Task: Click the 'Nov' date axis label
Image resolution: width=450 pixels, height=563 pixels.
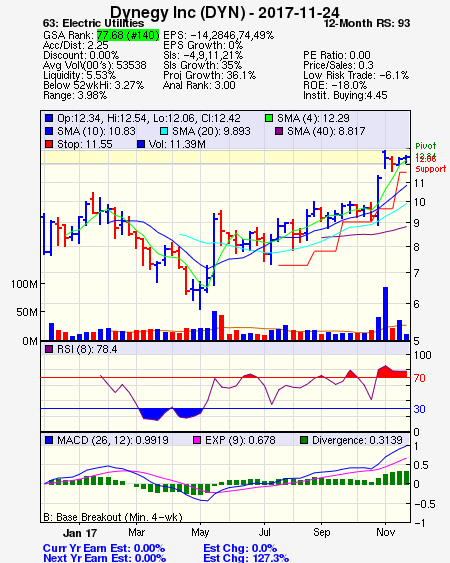Action: 386,532
